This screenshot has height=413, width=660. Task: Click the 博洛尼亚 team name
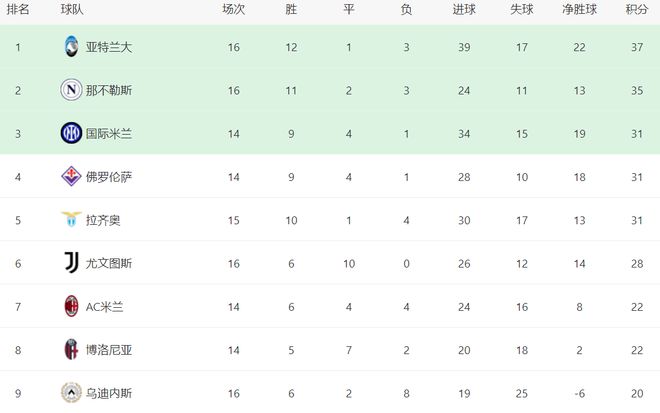(109, 350)
